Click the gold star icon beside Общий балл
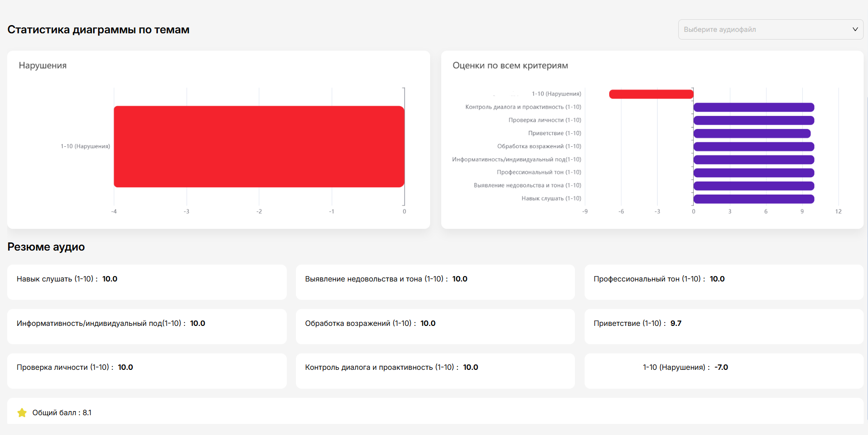The width and height of the screenshot is (868, 435). 22,413
